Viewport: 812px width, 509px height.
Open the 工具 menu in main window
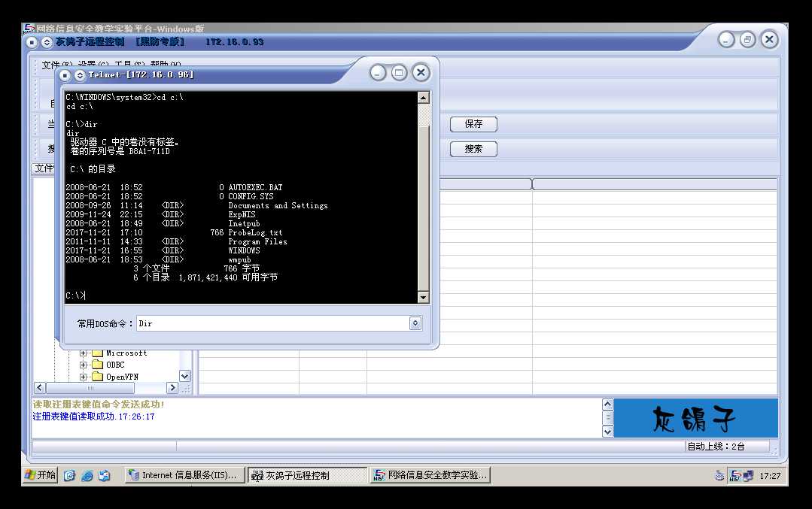129,65
